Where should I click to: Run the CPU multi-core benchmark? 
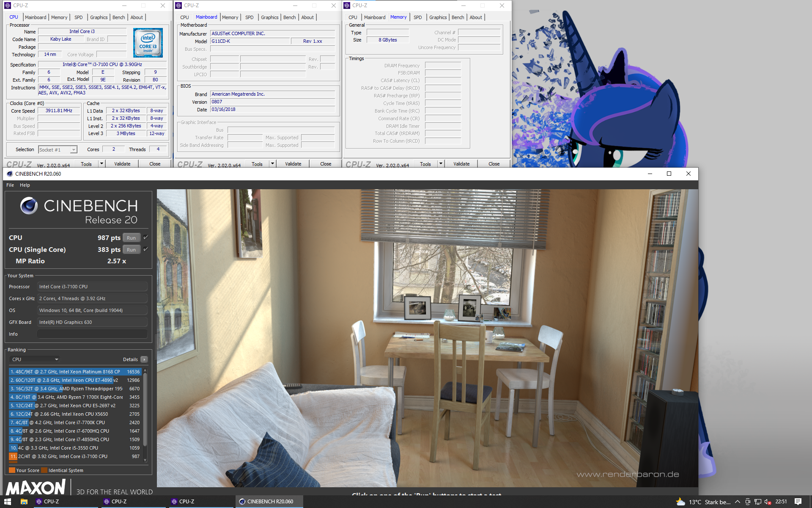click(x=132, y=238)
